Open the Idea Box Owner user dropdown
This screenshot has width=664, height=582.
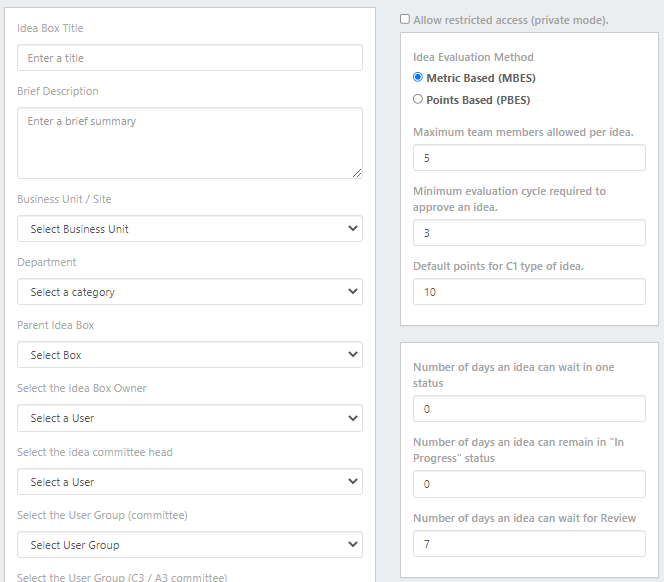(x=190, y=418)
